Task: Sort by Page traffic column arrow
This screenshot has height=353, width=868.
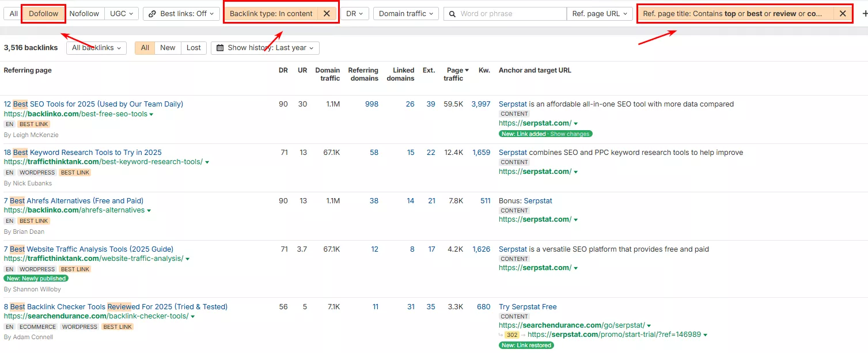Action: (467, 70)
